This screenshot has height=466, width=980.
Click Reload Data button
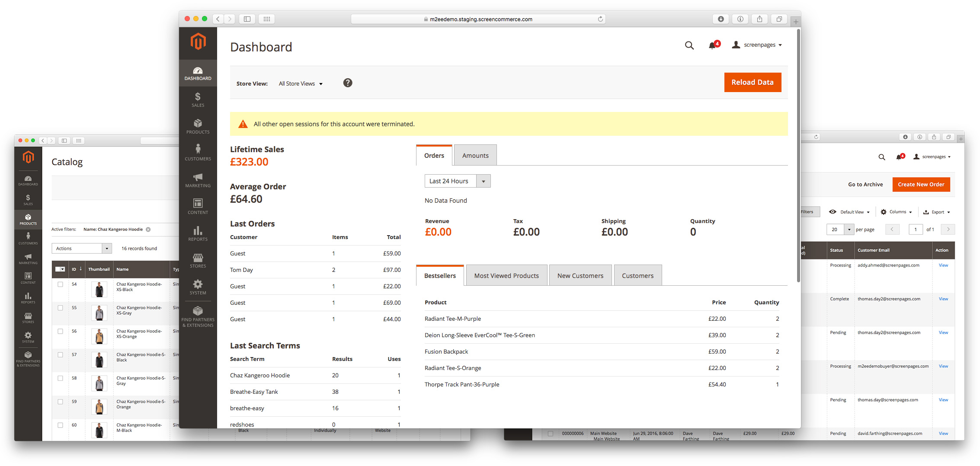click(753, 82)
